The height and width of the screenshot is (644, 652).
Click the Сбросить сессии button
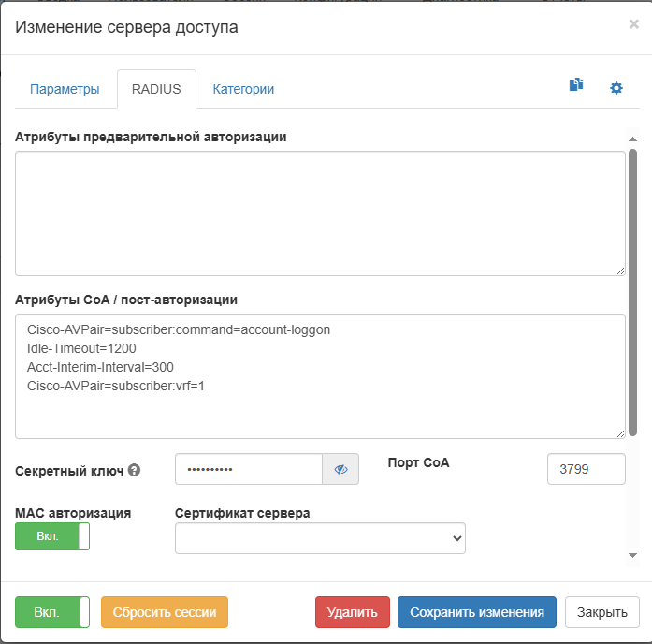(165, 612)
